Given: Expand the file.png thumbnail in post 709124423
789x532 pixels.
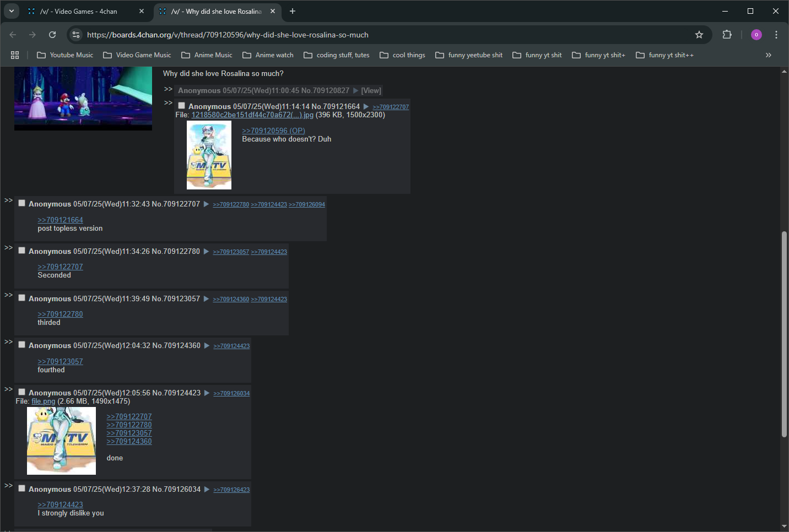Looking at the screenshot, I should point(61,441).
